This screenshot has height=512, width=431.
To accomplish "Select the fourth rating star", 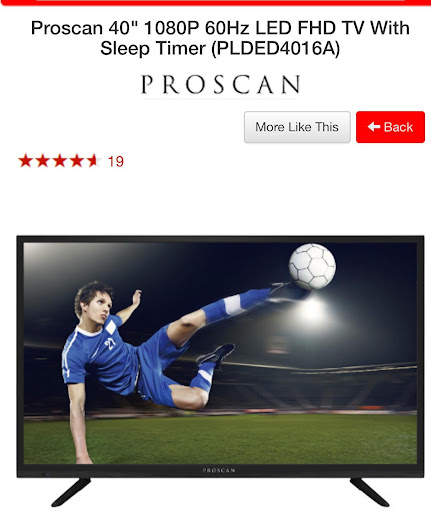I will click(x=77, y=161).
